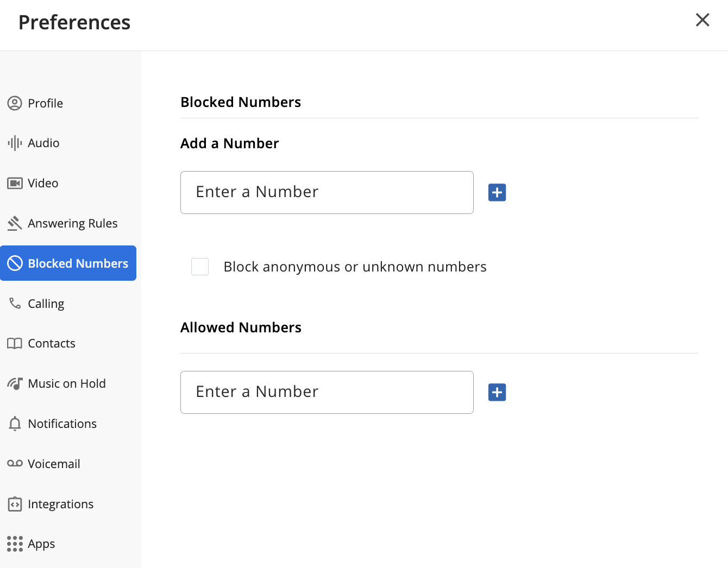The height and width of the screenshot is (568, 728).
Task: Enable Block anonymous or unknown numbers checkbox
Action: tap(200, 267)
